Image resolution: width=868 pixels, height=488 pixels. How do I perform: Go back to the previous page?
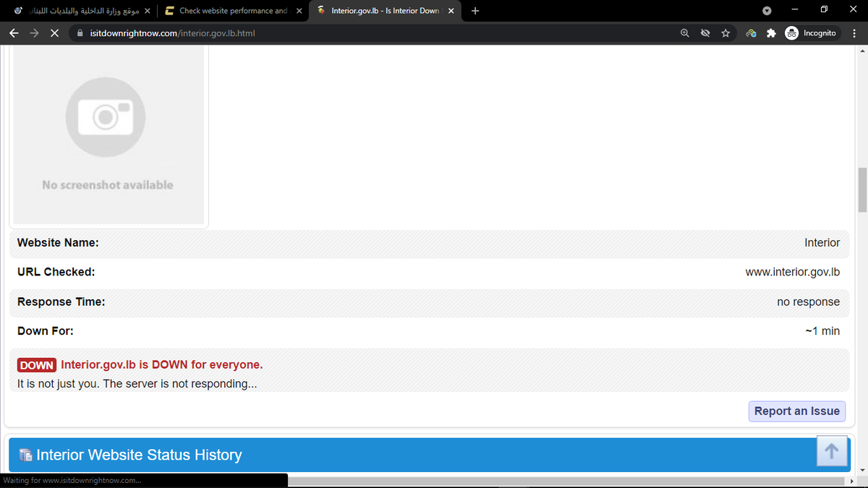[14, 33]
